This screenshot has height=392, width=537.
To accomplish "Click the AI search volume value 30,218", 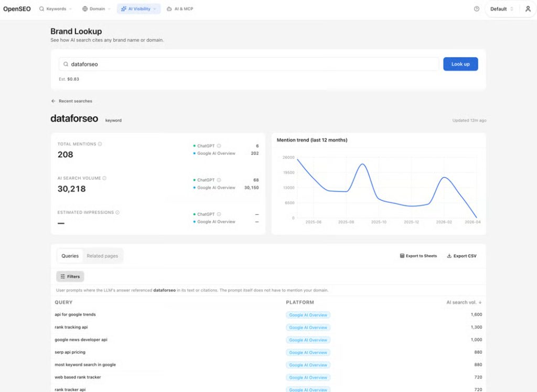I will tap(71, 189).
